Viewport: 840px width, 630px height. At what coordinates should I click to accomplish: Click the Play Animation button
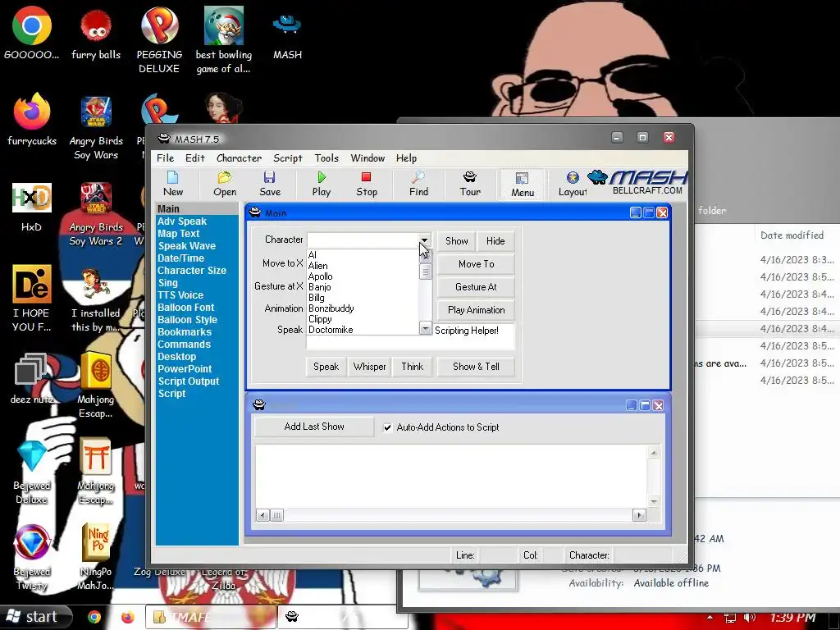pyautogui.click(x=476, y=310)
